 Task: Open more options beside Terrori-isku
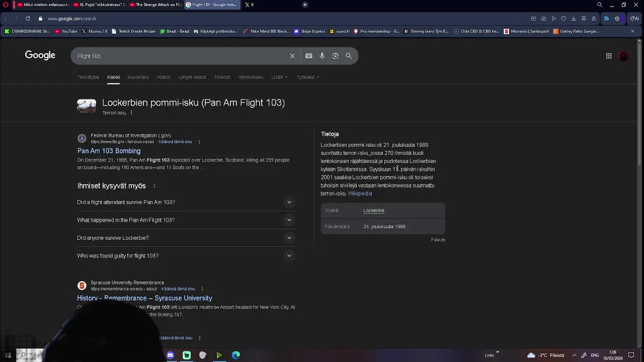coord(131,113)
